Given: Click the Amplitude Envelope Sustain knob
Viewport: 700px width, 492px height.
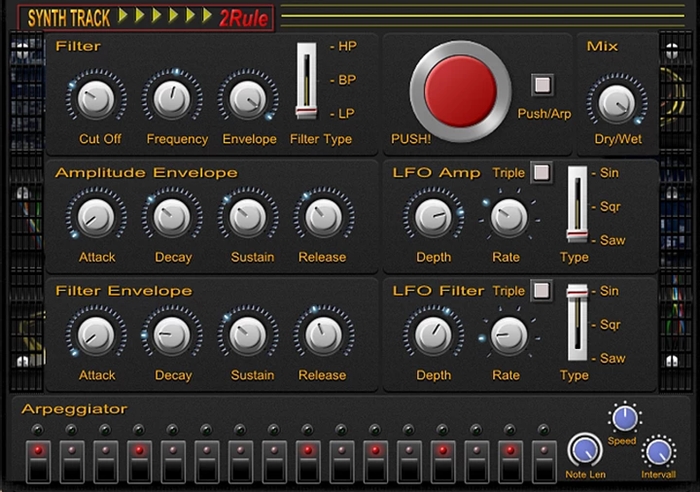Looking at the screenshot, I should point(248,217).
